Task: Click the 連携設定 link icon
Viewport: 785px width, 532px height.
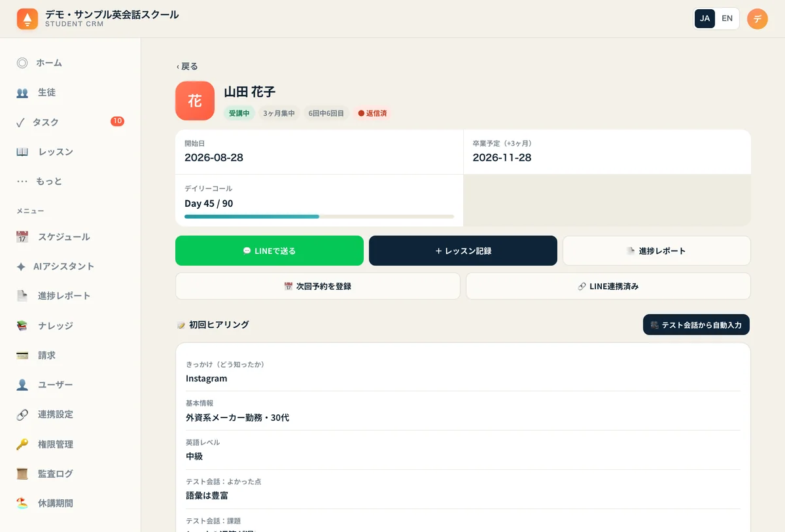Action: [x=22, y=415]
